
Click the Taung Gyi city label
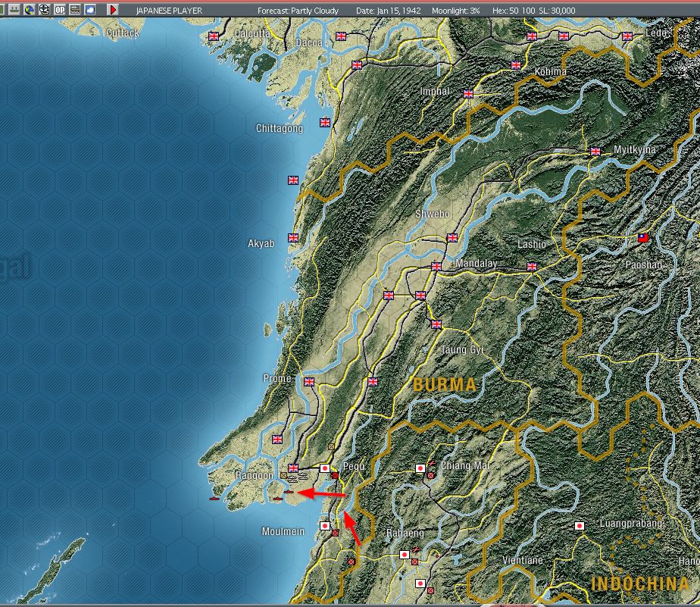click(x=462, y=350)
